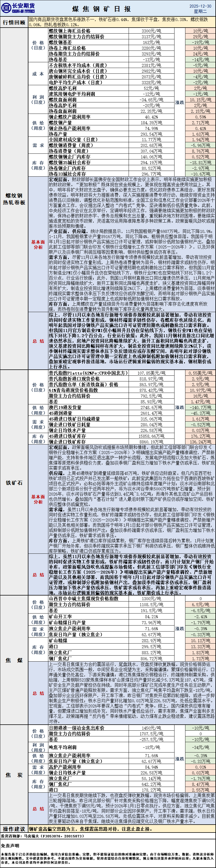Click row label 热卷上海汇总价格

pyautogui.click(x=67, y=48)
